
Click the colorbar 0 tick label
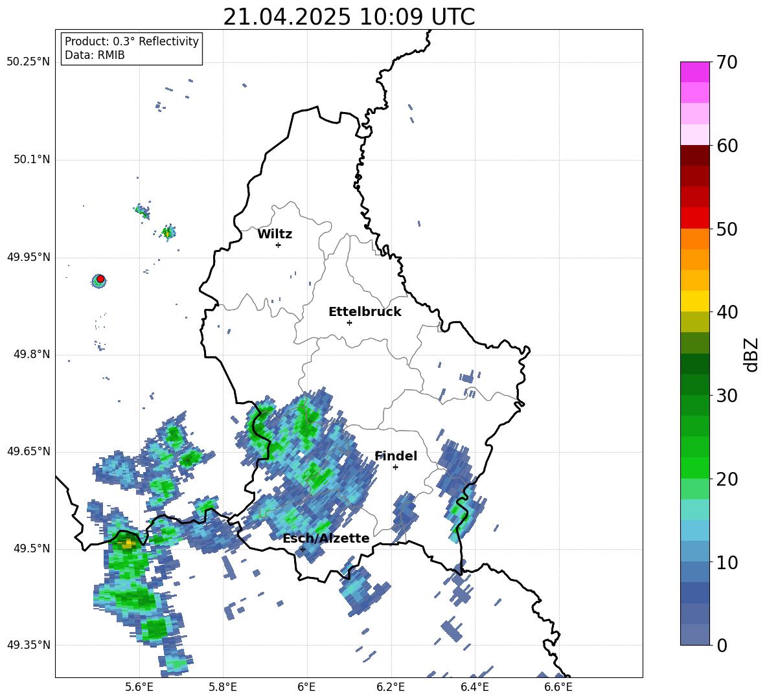click(722, 645)
